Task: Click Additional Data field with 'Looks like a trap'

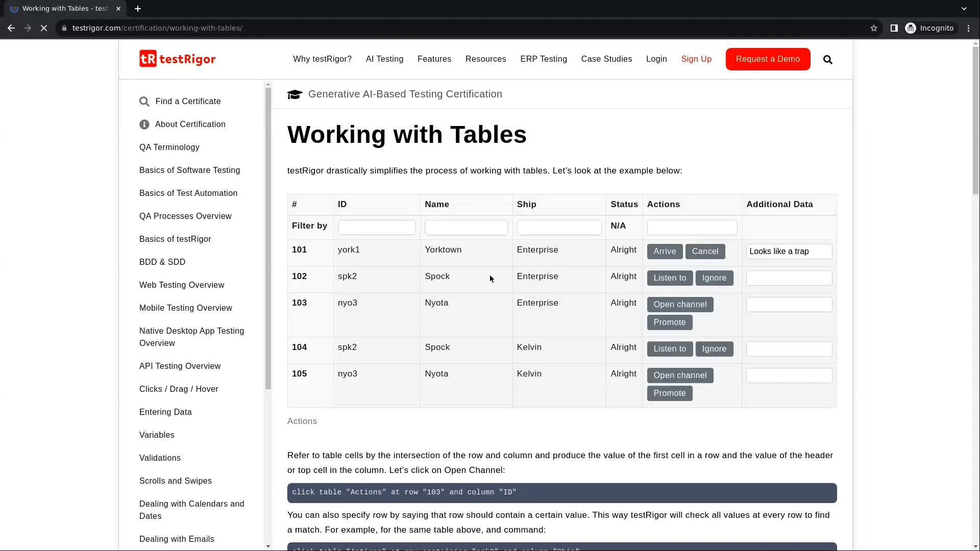Action: [789, 252]
